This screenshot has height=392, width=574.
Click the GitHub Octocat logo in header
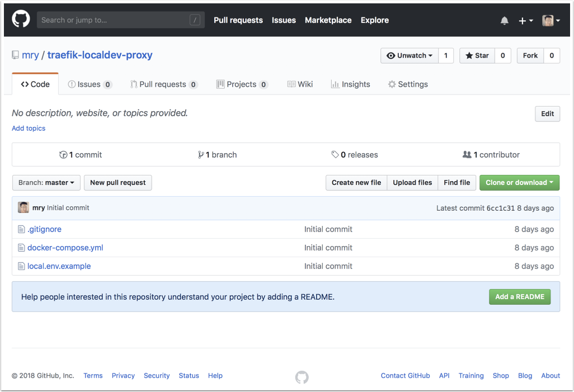pyautogui.click(x=21, y=19)
